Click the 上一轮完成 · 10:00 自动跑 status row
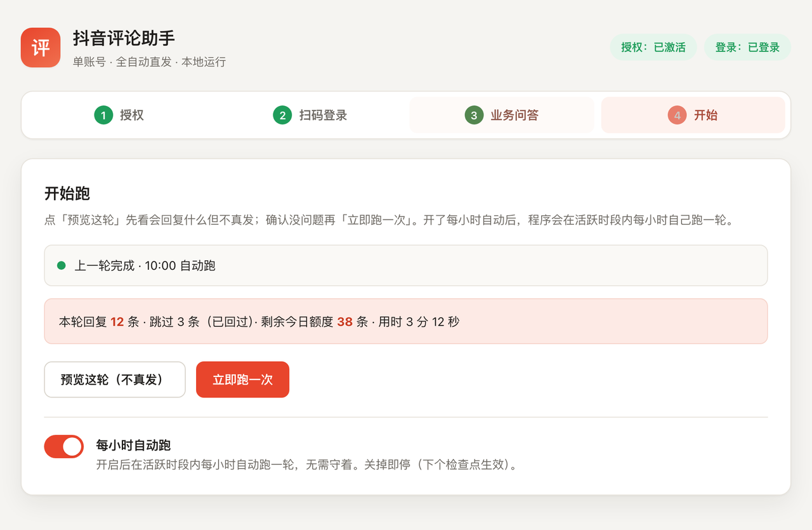812x530 pixels. [x=406, y=265]
